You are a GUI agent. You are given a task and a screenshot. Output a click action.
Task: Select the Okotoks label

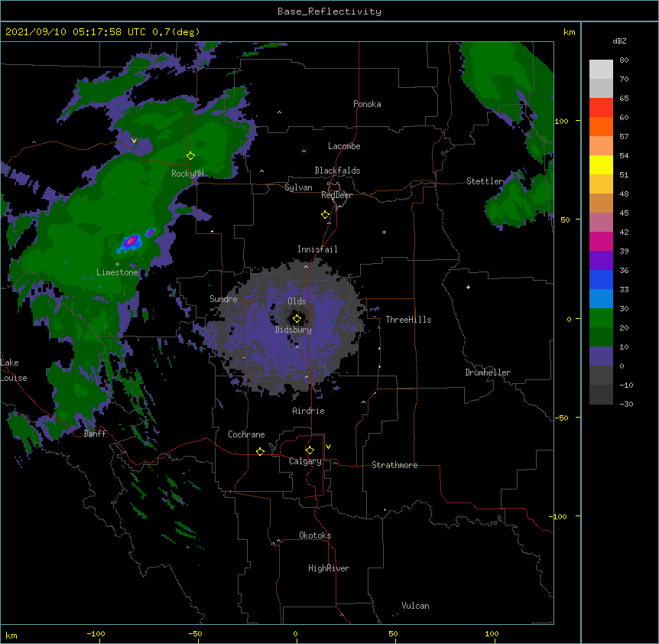pos(315,535)
